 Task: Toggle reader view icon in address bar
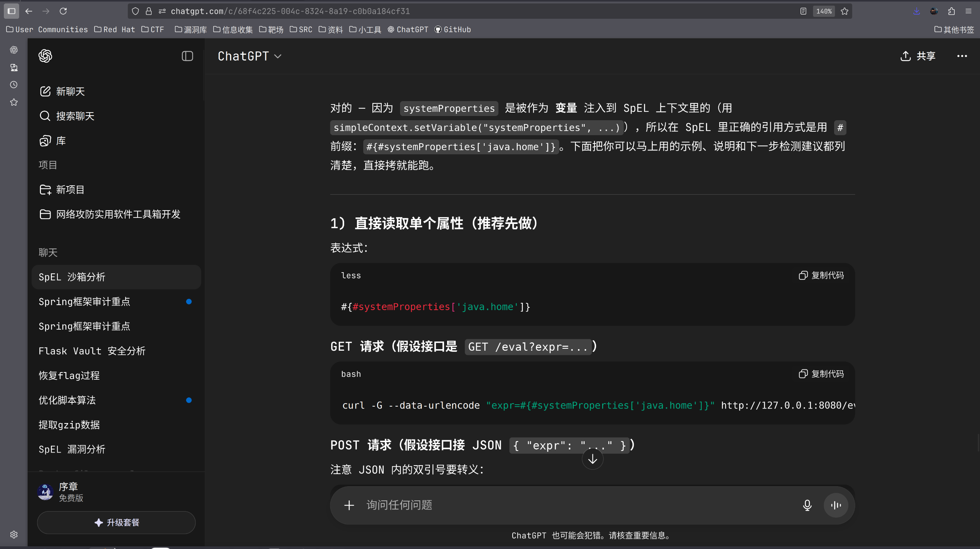tap(803, 11)
